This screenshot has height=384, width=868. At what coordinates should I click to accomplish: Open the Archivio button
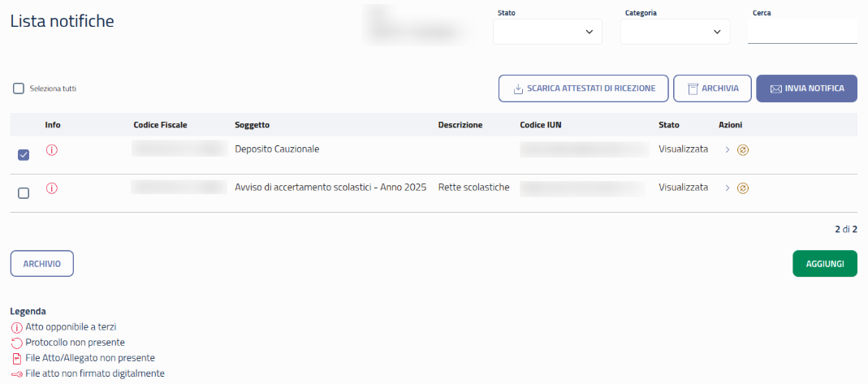coord(42,263)
